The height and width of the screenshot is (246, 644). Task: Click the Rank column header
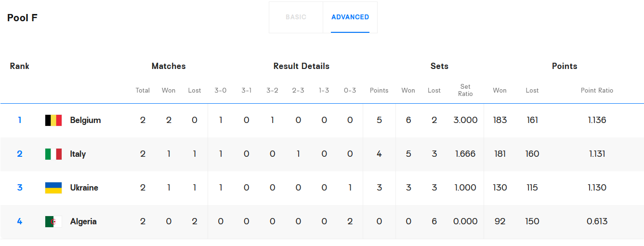point(20,66)
